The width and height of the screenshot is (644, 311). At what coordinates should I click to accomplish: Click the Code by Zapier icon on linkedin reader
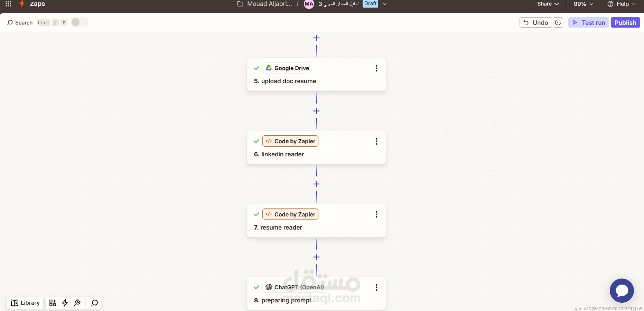pyautogui.click(x=269, y=141)
